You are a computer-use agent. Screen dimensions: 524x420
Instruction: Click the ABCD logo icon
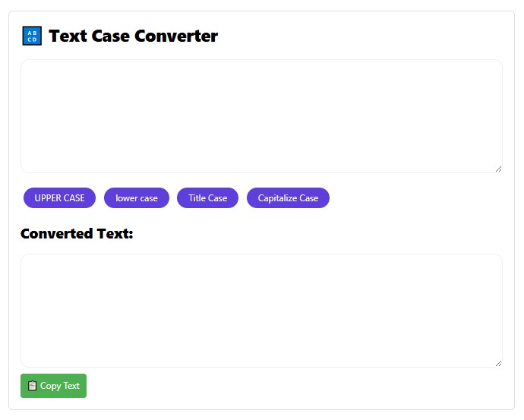pyautogui.click(x=32, y=36)
